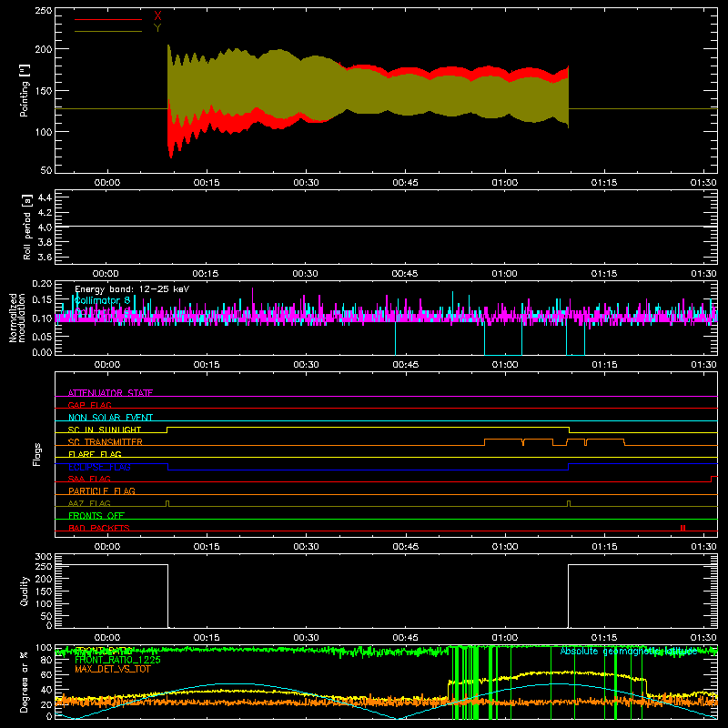Click the cyan "Collimator 8" legend label
This screenshot has height=728, width=728.
[102, 300]
